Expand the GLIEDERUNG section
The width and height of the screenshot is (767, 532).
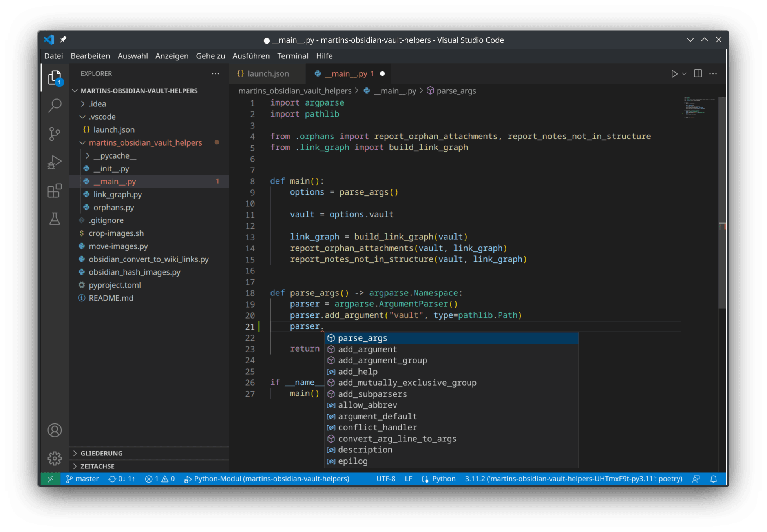click(101, 453)
